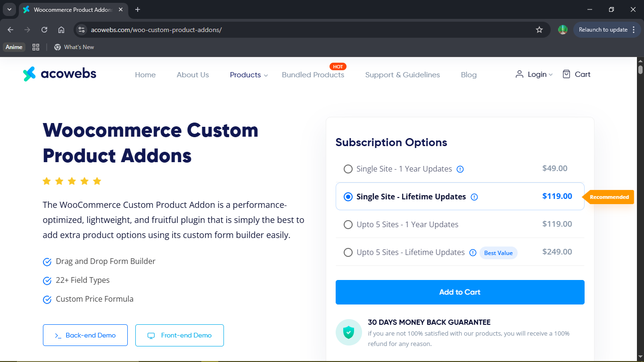Click info icon next to Upto 5 Sites Lifetime Updates

(x=473, y=253)
